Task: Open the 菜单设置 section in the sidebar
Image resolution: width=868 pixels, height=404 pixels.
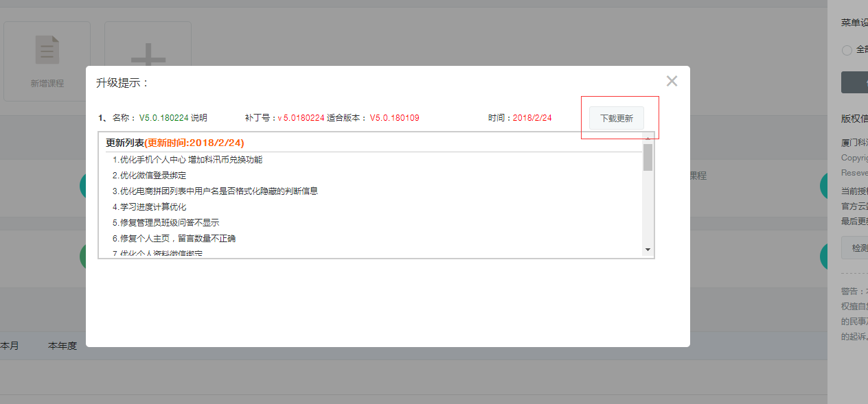Action: [x=854, y=21]
